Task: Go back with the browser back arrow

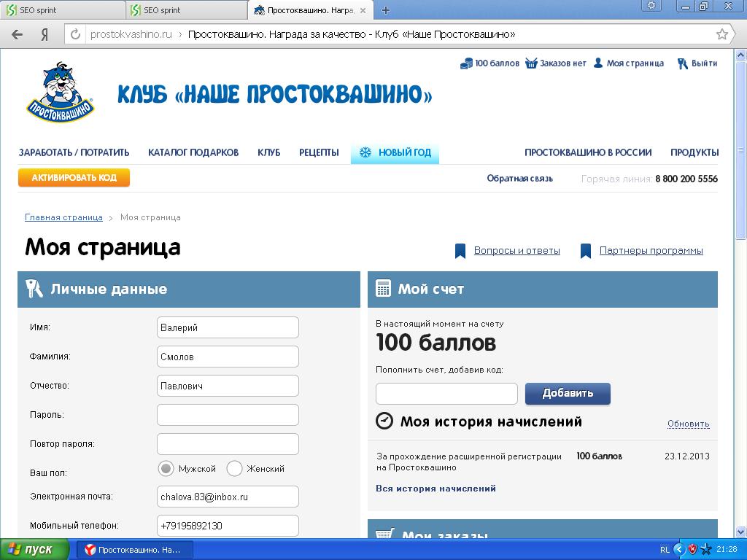Action: click(x=18, y=34)
